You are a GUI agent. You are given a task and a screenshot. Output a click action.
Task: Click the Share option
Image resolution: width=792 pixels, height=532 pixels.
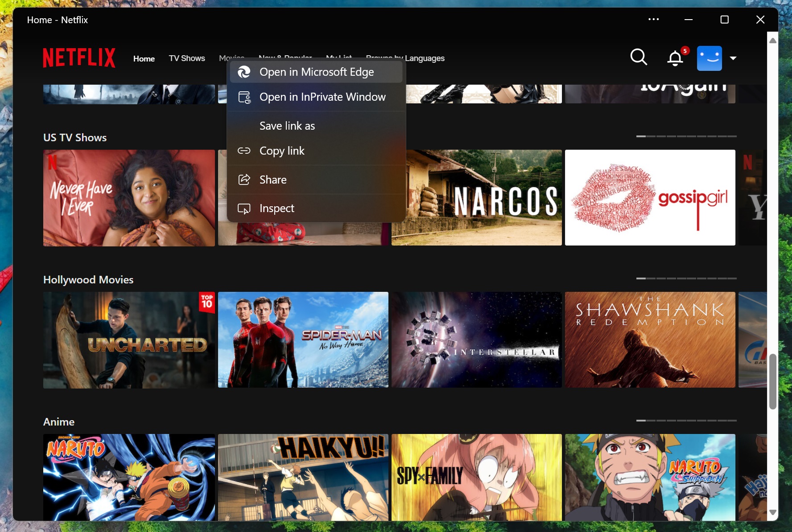coord(272,180)
